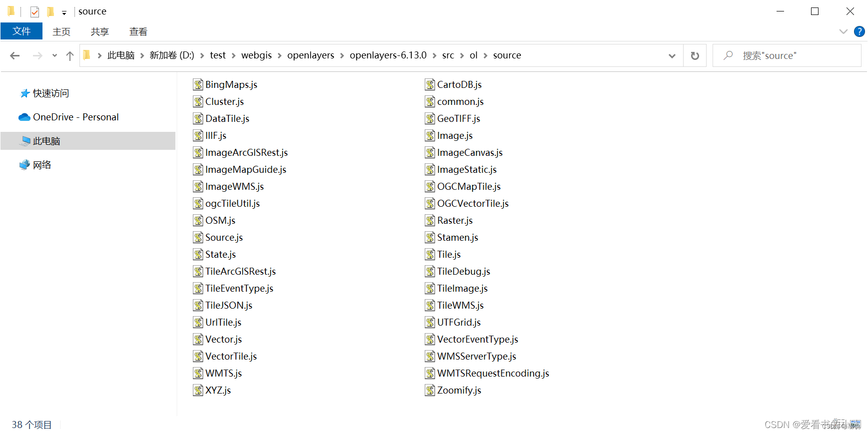Image resolution: width=868 pixels, height=434 pixels.
Task: Expand the chevron after openlayers-6.13.0 in path
Action: [x=434, y=55]
